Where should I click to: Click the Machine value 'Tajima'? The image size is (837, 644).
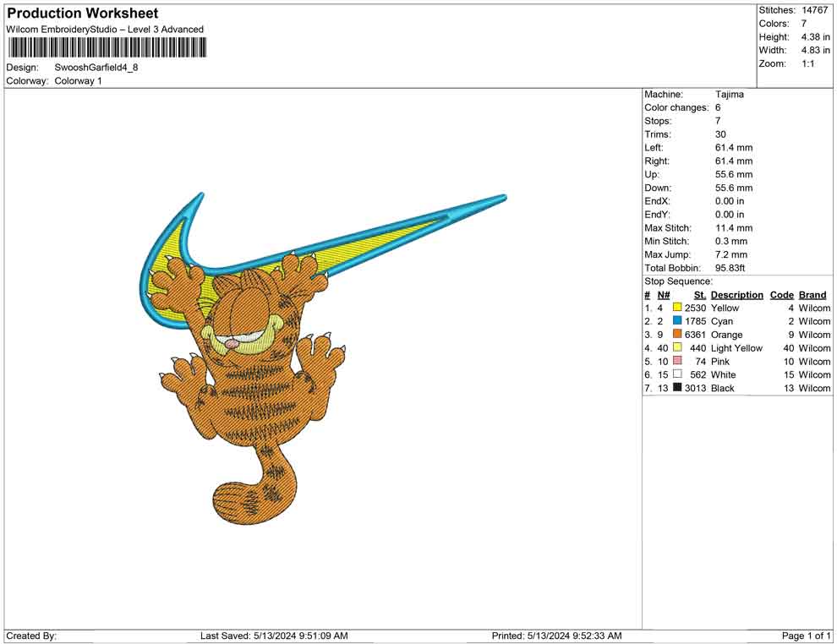pyautogui.click(x=729, y=95)
